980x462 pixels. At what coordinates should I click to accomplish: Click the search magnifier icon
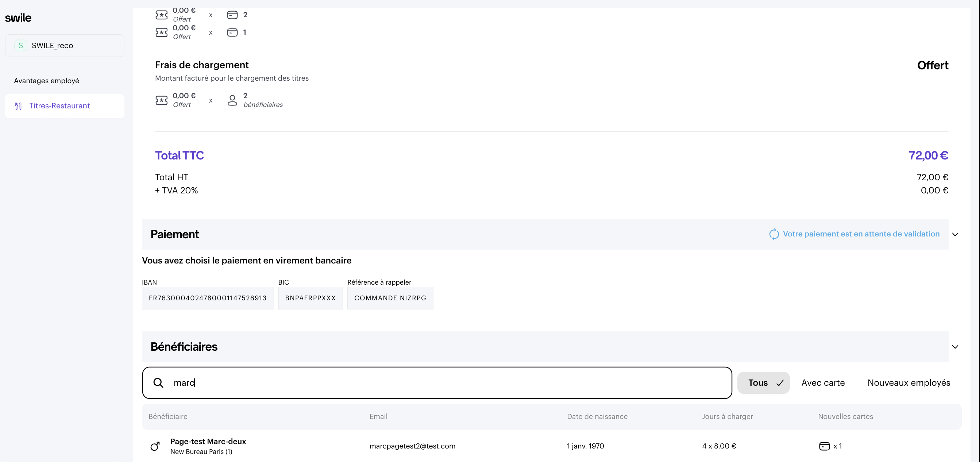158,383
